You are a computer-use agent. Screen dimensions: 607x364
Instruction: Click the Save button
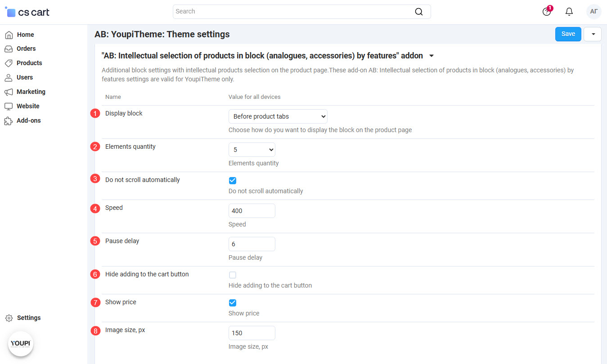coord(568,34)
